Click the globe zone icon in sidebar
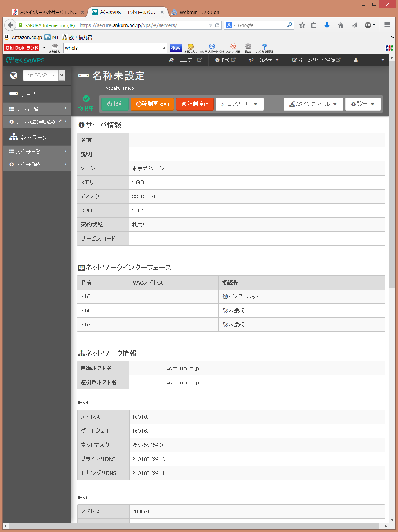This screenshot has height=532, width=398. (x=14, y=75)
